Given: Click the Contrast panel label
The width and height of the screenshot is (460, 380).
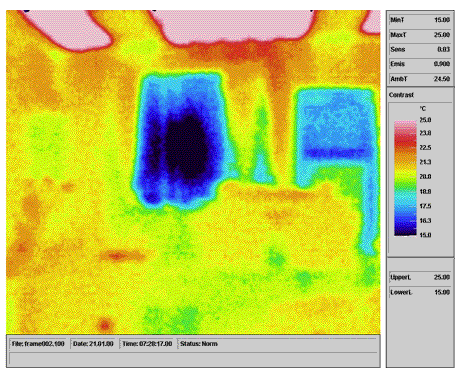Looking at the screenshot, I should coord(401,95).
